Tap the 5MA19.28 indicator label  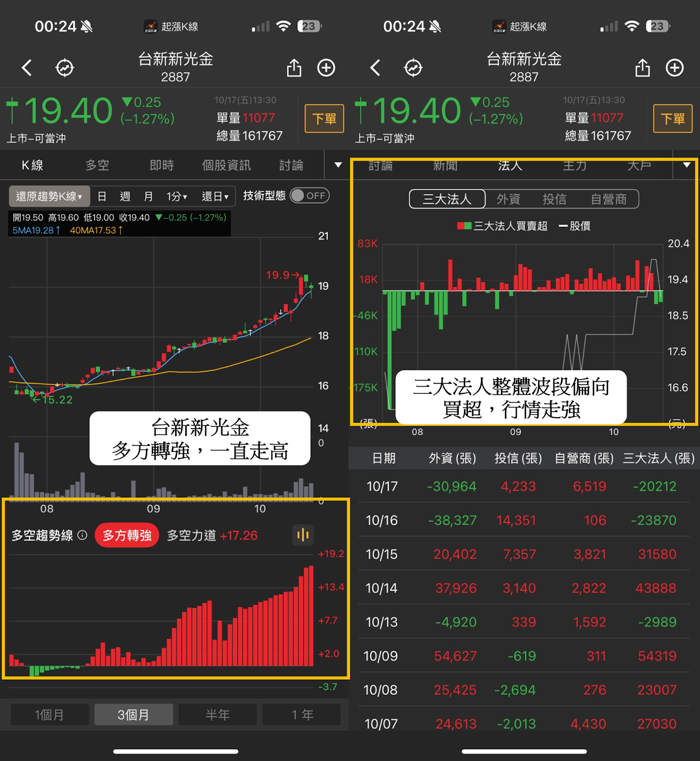coord(37,230)
